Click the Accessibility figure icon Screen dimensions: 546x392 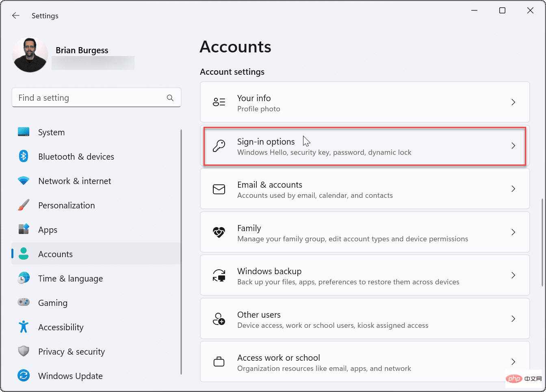tap(24, 327)
